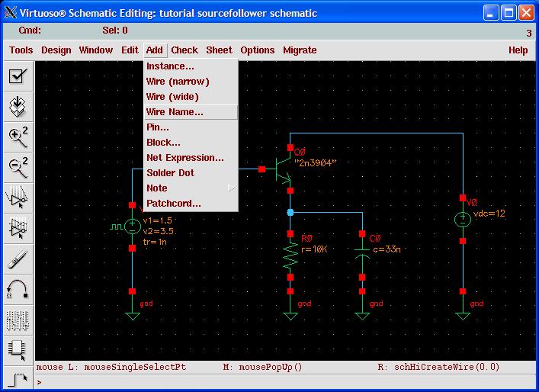The height and width of the screenshot is (392, 539).
Task: Select the Stretch tool icon
Action: coord(18,198)
